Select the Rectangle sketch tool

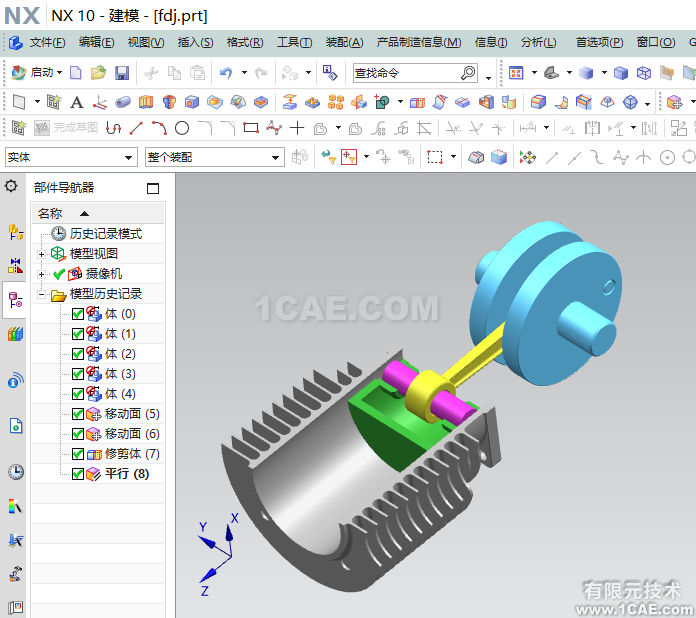(x=251, y=128)
